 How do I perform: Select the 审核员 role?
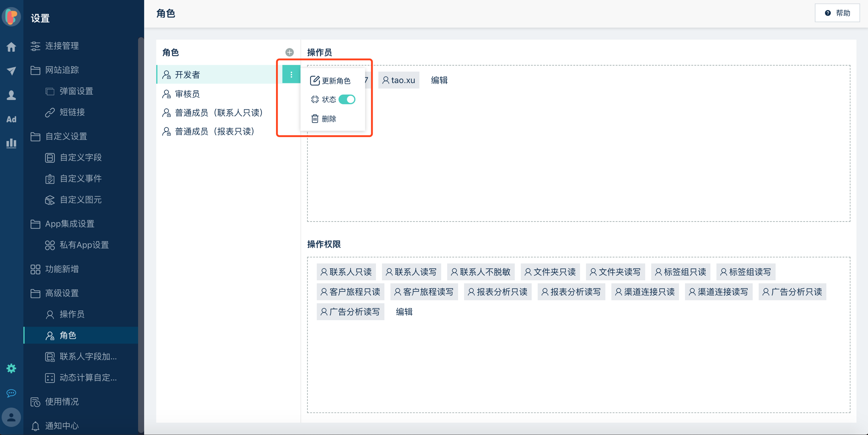pos(187,94)
